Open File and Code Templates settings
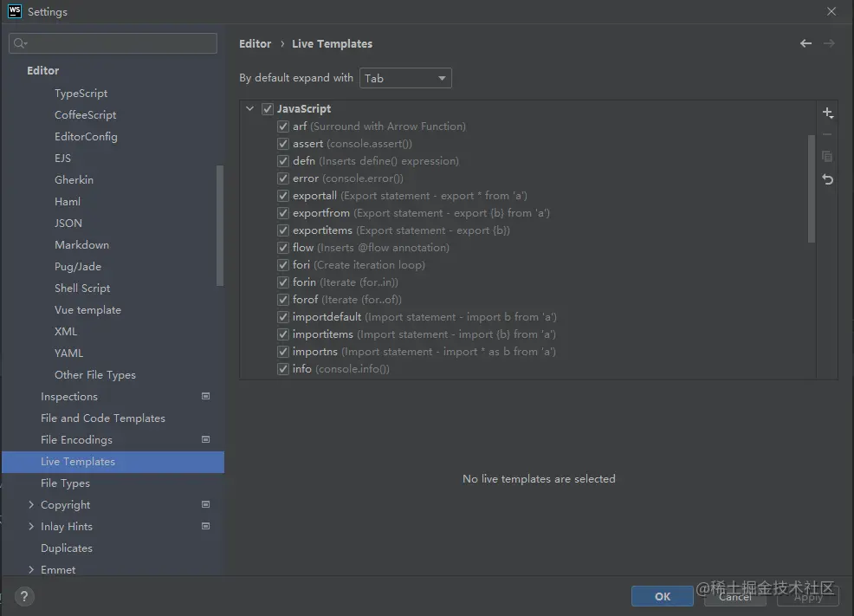This screenshot has height=616, width=854. click(x=103, y=418)
